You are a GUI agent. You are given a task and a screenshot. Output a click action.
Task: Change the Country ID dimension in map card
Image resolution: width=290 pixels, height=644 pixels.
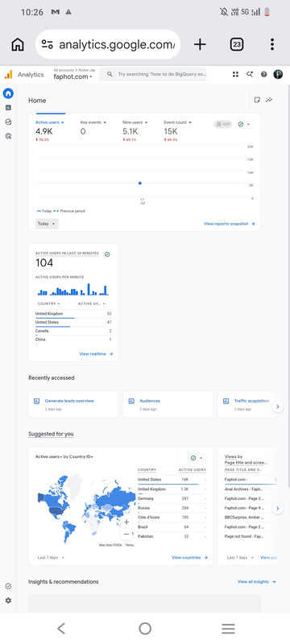click(81, 456)
